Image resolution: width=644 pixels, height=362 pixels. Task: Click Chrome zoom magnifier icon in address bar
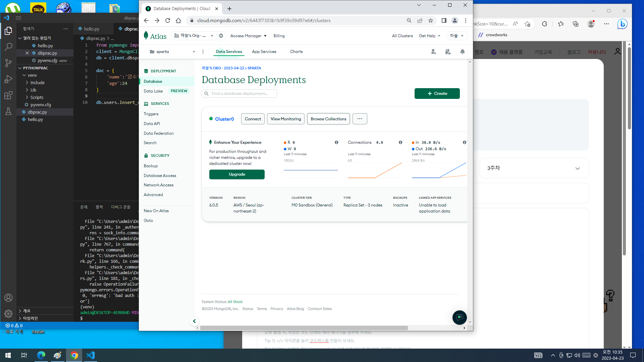tap(409, 20)
